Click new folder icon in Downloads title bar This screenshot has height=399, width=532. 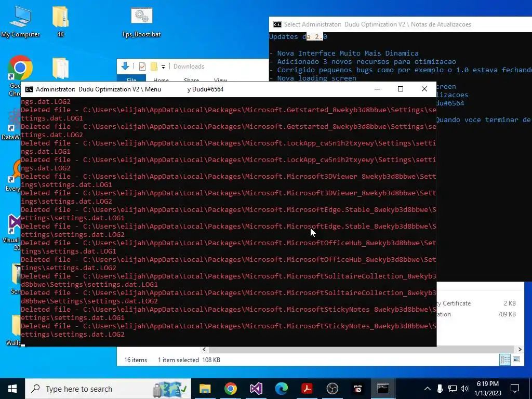154,66
